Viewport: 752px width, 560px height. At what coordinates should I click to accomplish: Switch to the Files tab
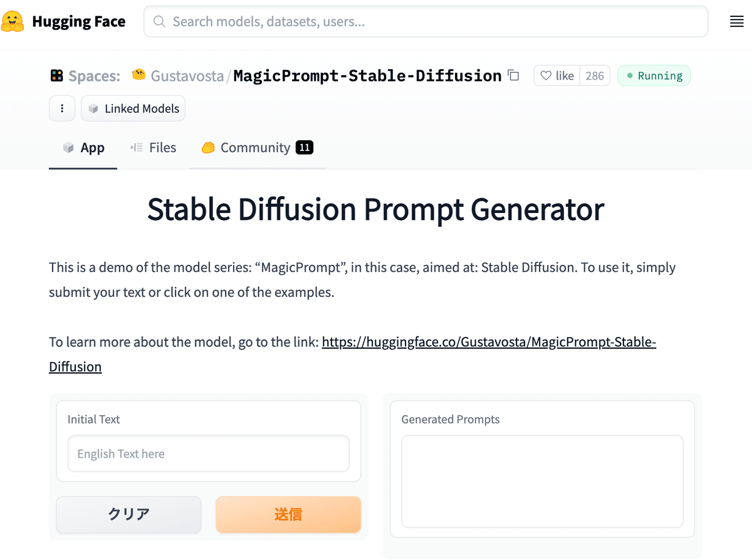153,147
